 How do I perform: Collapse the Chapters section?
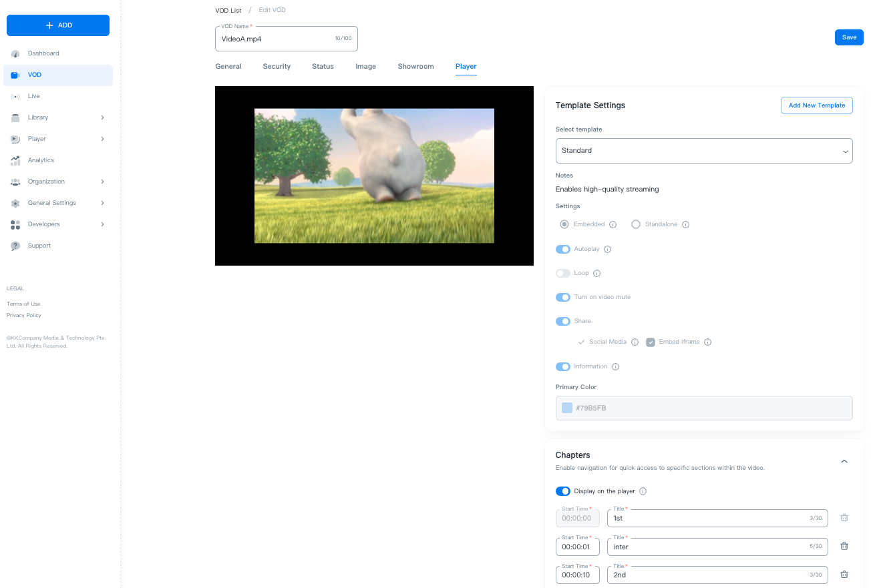844,461
